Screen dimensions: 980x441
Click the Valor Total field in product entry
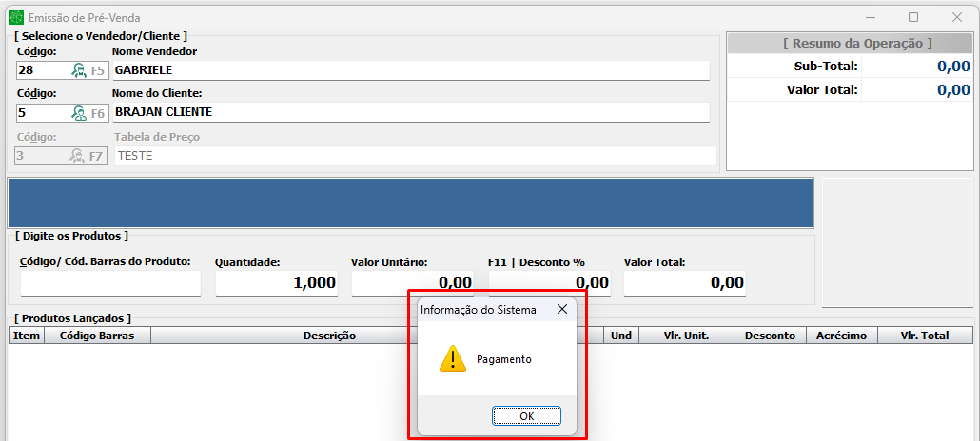click(x=684, y=283)
